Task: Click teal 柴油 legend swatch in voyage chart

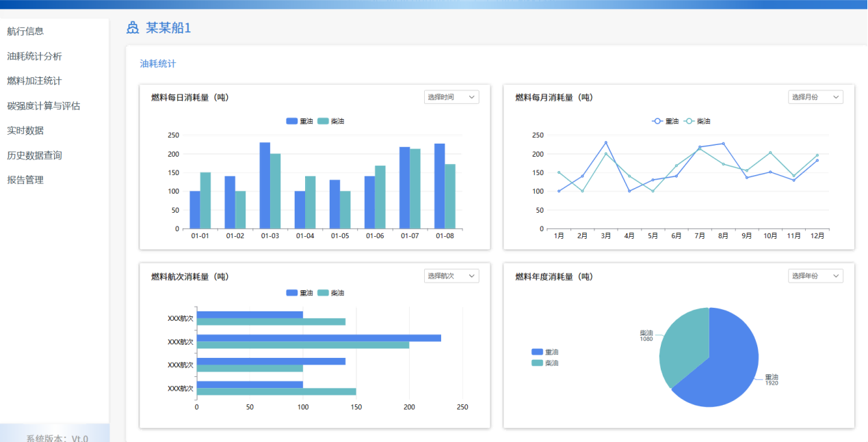Action: [323, 293]
